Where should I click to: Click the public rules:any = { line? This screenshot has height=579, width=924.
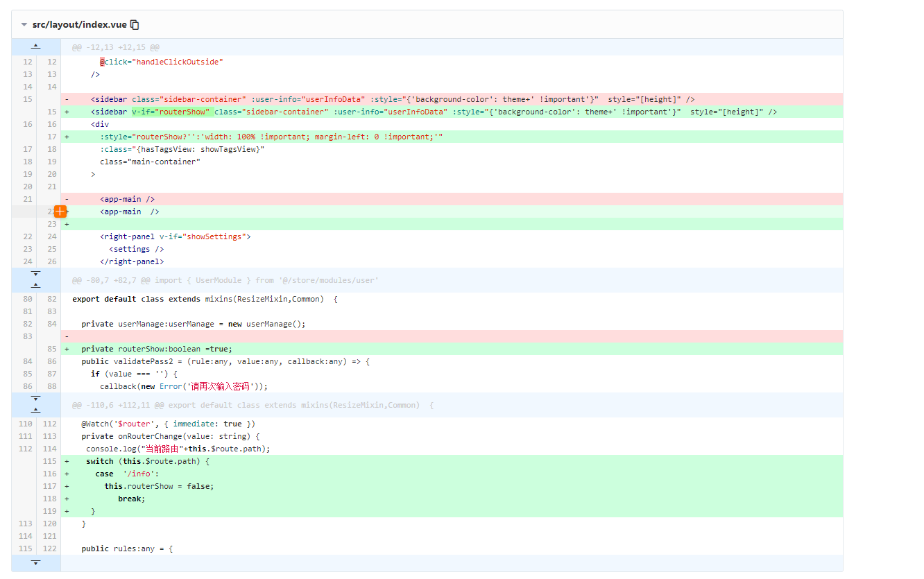452,548
